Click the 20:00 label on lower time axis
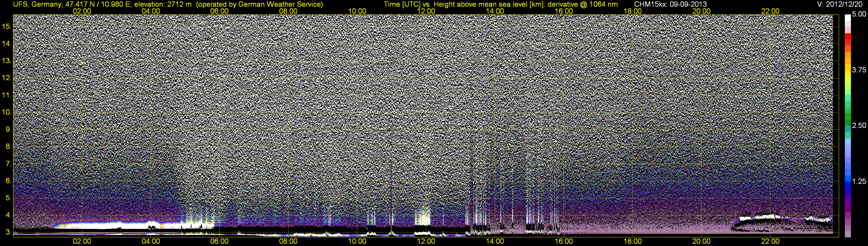The width and height of the screenshot is (868, 246). 702,241
